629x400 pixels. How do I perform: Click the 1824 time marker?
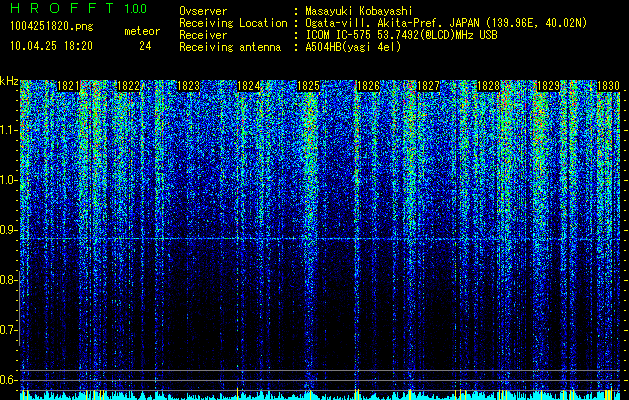(248, 86)
